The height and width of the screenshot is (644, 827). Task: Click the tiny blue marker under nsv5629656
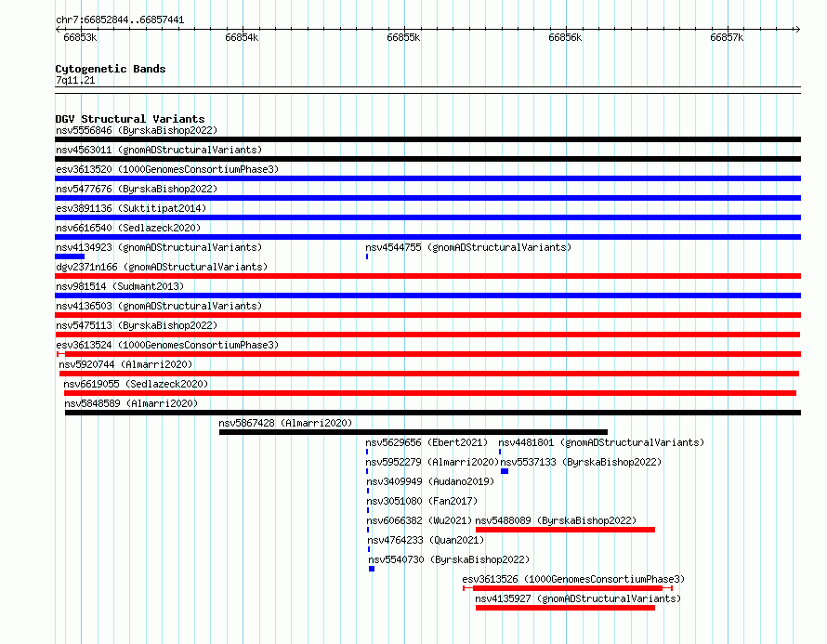[x=367, y=452]
